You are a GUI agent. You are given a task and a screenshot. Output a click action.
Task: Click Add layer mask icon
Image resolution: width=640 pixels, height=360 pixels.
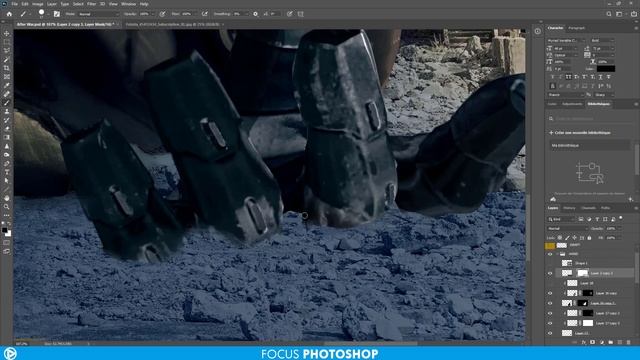pos(593,342)
